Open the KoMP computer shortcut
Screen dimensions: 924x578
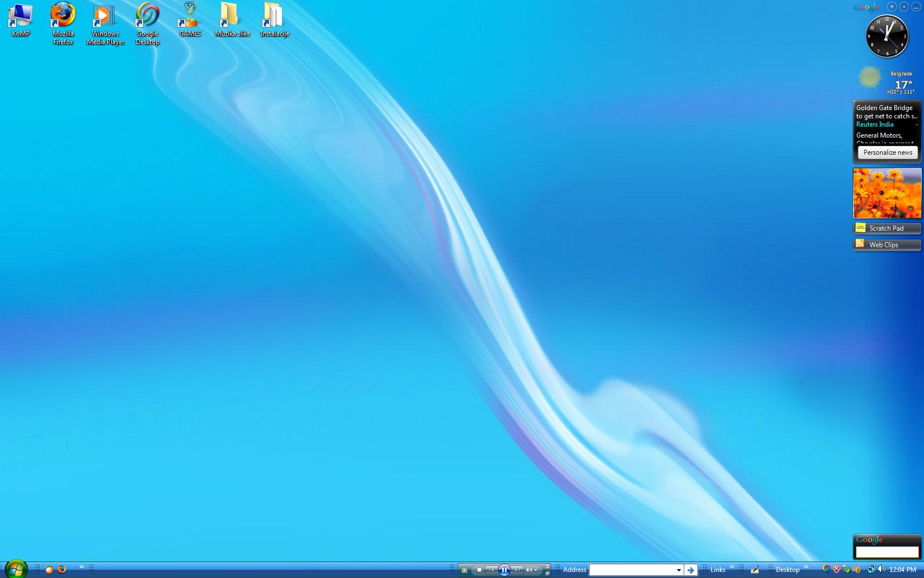(20, 20)
